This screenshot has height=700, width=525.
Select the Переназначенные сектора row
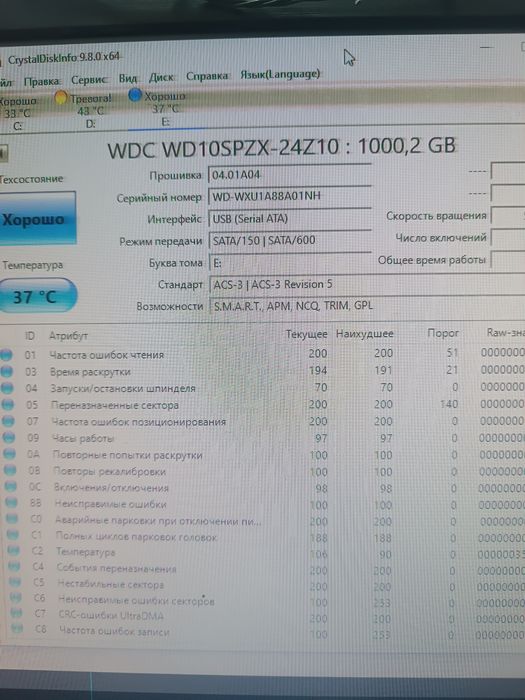(262, 404)
